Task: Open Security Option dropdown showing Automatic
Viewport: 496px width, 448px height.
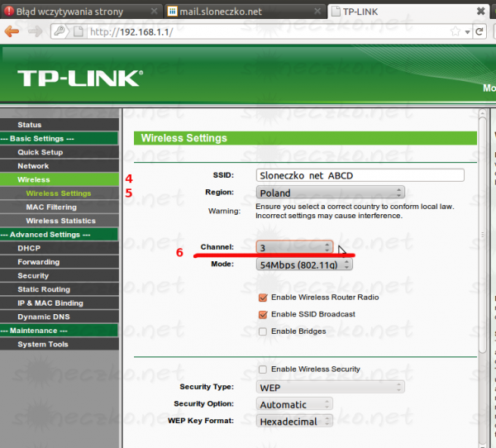Action: coord(294,404)
